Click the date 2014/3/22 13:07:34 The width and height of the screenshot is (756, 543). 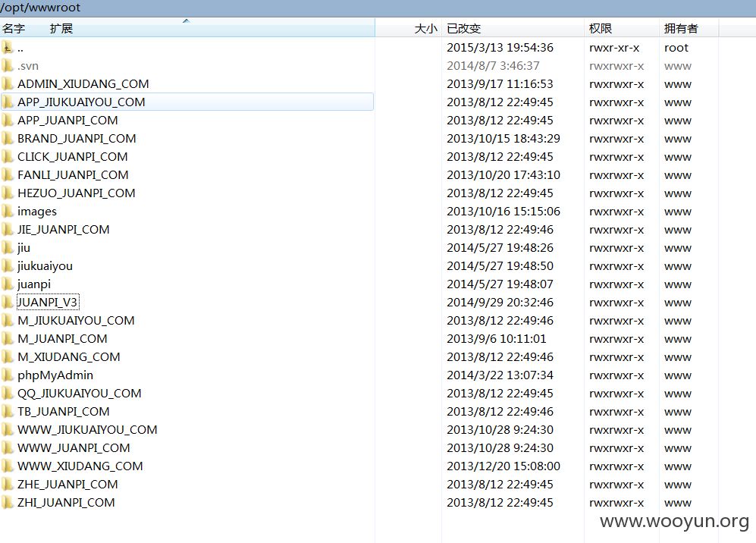pos(500,375)
